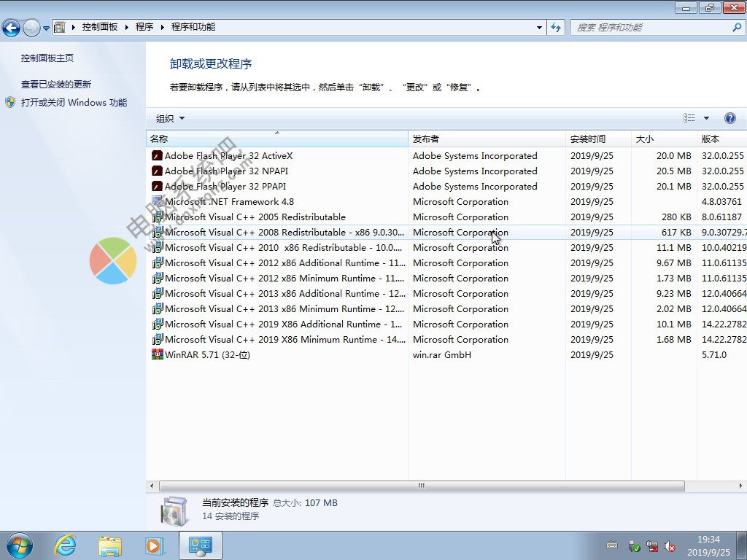Click the Microsoft .NET Framework 4.8 icon
747x560 pixels.
[158, 201]
